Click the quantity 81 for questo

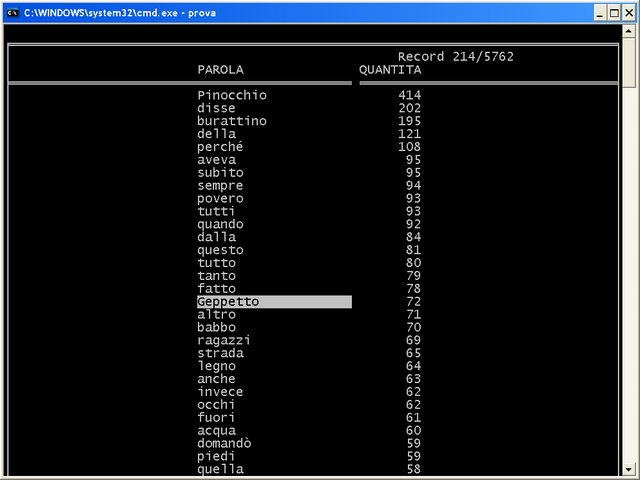[x=413, y=250]
